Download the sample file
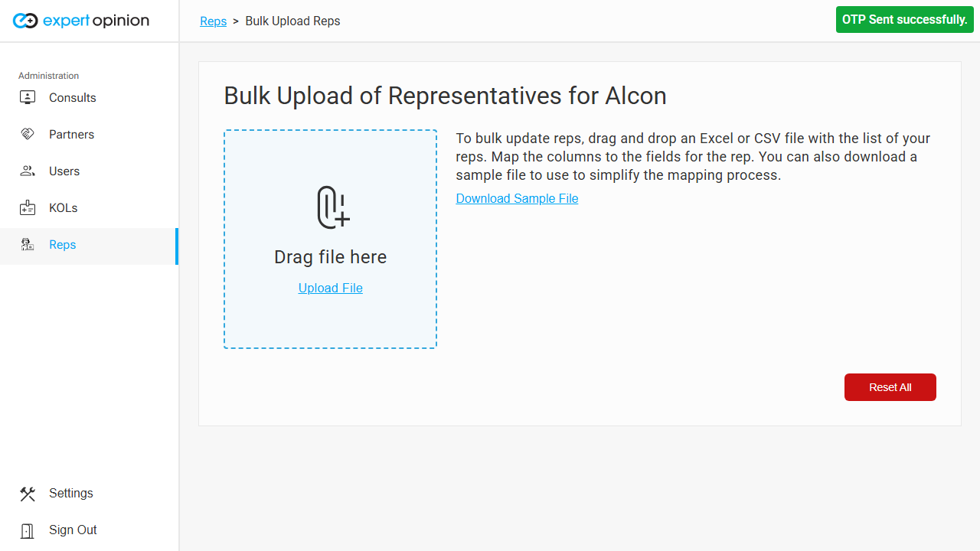 click(517, 199)
